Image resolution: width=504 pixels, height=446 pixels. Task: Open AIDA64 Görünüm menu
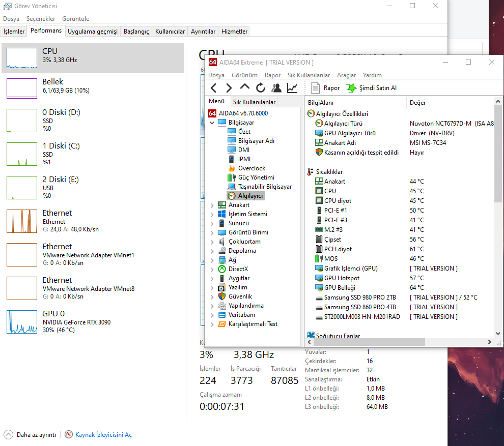(x=244, y=75)
